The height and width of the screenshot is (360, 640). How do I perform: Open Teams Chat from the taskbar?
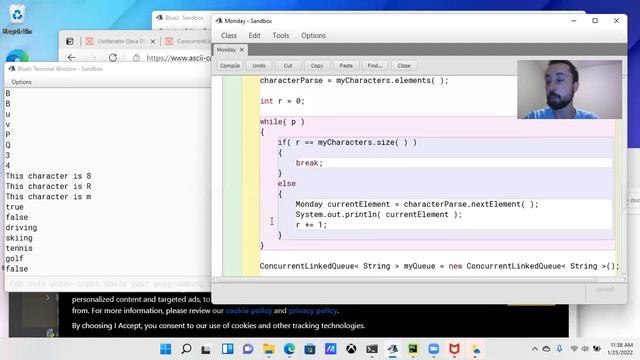point(248,349)
